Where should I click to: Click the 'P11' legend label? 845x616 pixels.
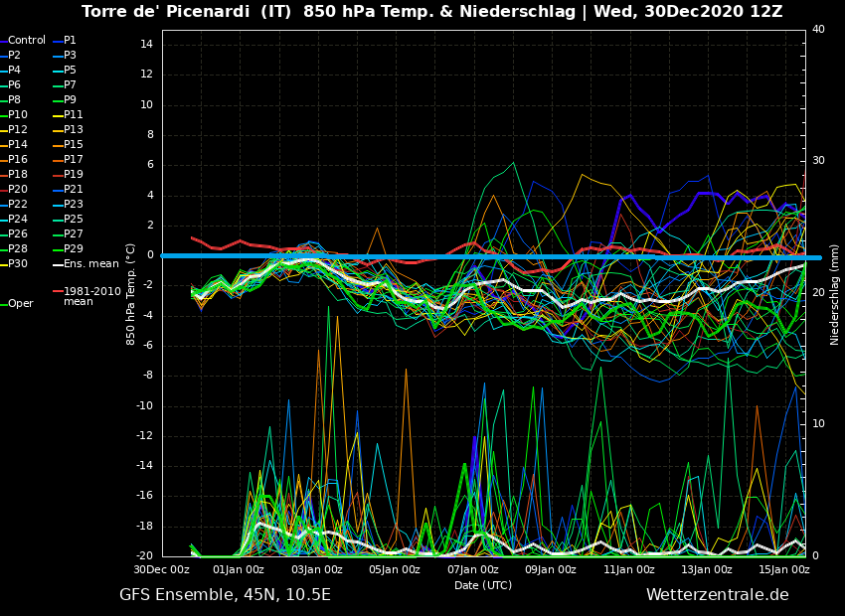74,114
